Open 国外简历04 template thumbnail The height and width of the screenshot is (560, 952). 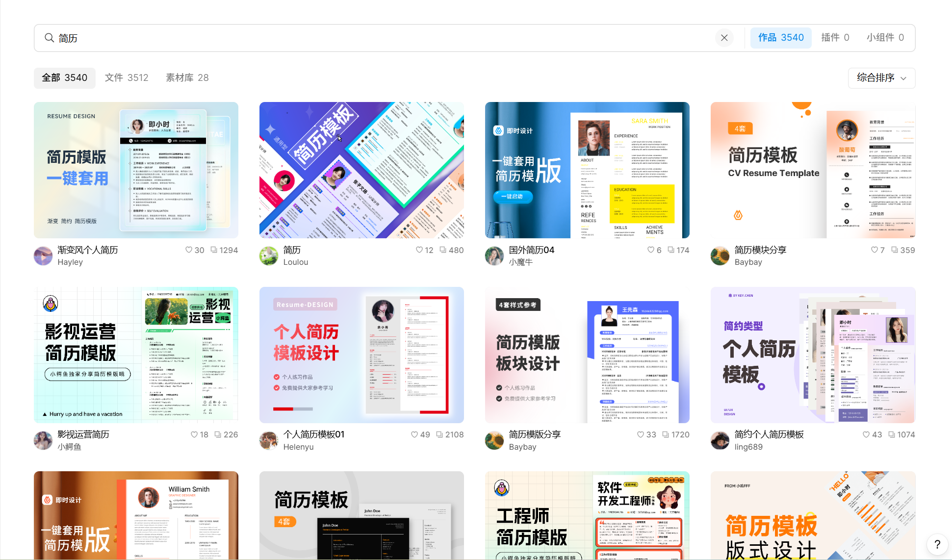(x=587, y=170)
